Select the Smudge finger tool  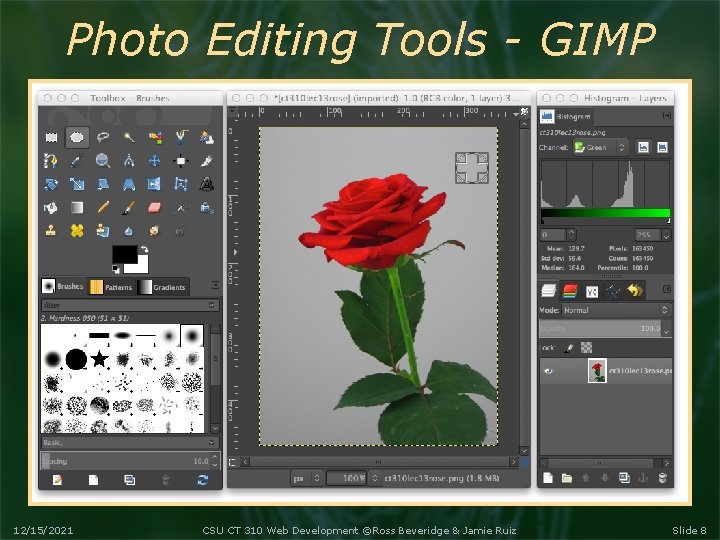[x=155, y=231]
